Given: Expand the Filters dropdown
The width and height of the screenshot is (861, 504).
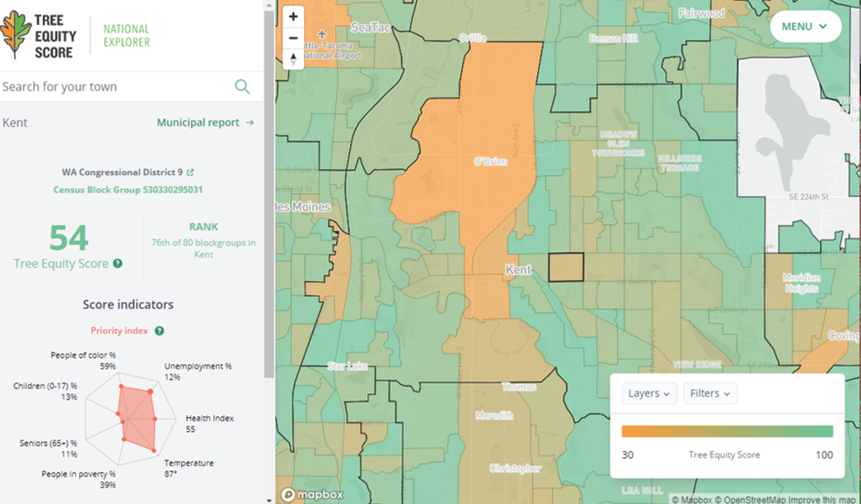Looking at the screenshot, I should 710,393.
